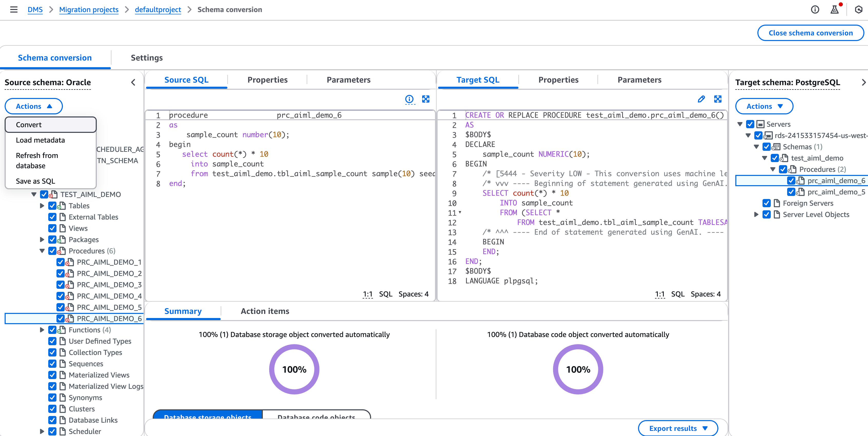868x436 pixels.
Task: Switch to the Action items tab
Action: click(x=265, y=311)
